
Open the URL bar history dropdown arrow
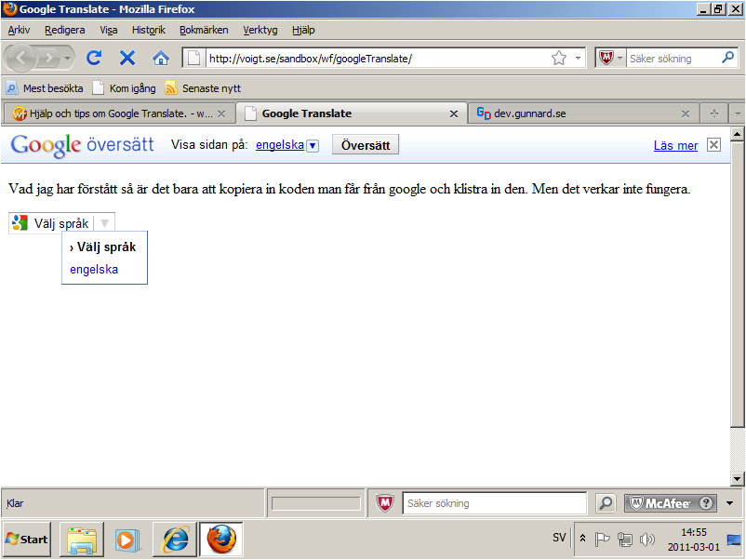pyautogui.click(x=578, y=58)
